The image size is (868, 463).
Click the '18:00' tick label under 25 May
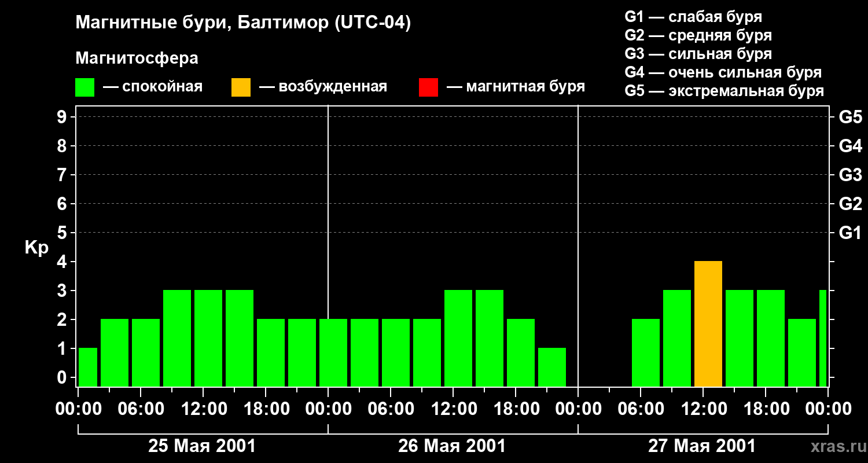tap(266, 409)
